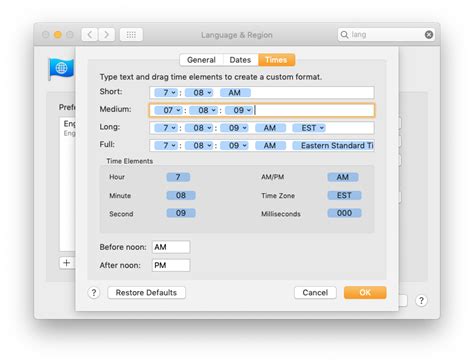
Task: Select AM token in Long format field
Action: (x=270, y=128)
